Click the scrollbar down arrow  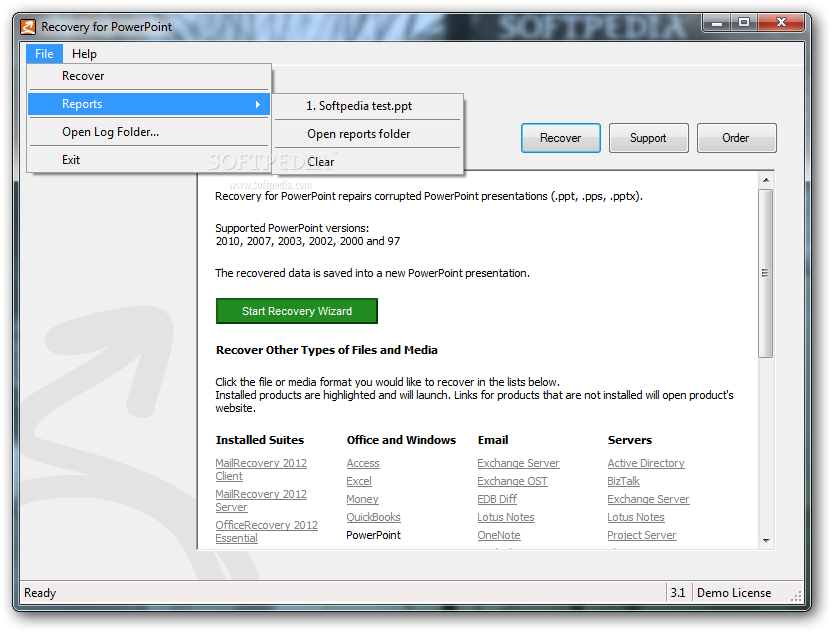point(766,541)
